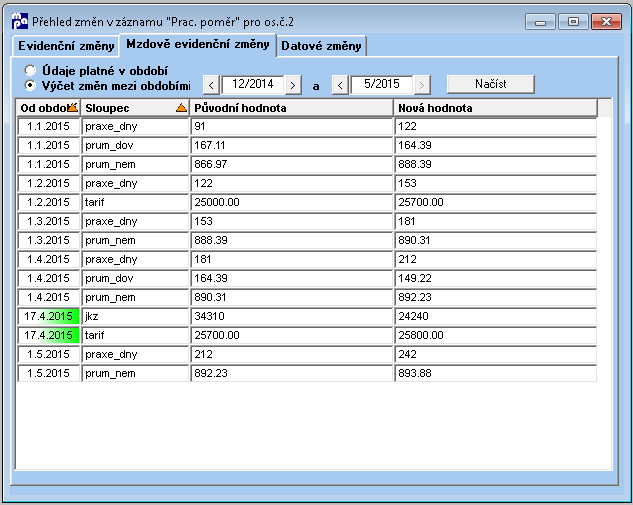The height and width of the screenshot is (505, 633).
Task: Step the 5/2015 period back one month
Action: click(340, 85)
